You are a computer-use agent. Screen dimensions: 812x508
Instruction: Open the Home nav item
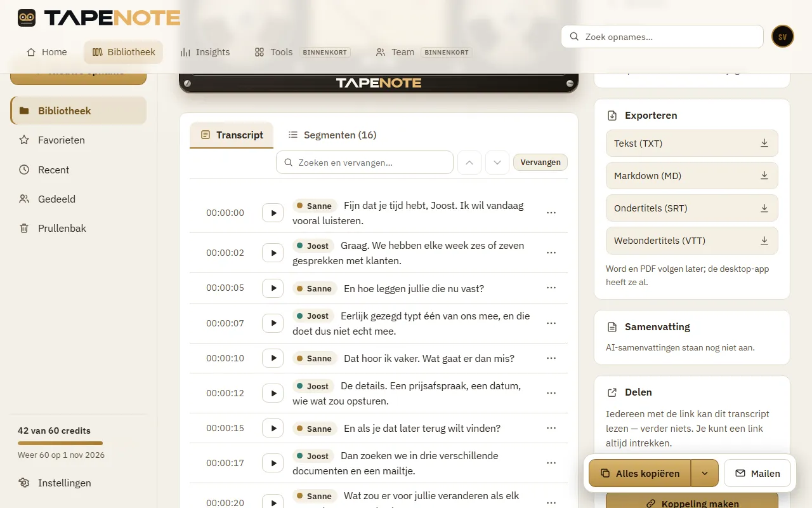[x=46, y=52]
